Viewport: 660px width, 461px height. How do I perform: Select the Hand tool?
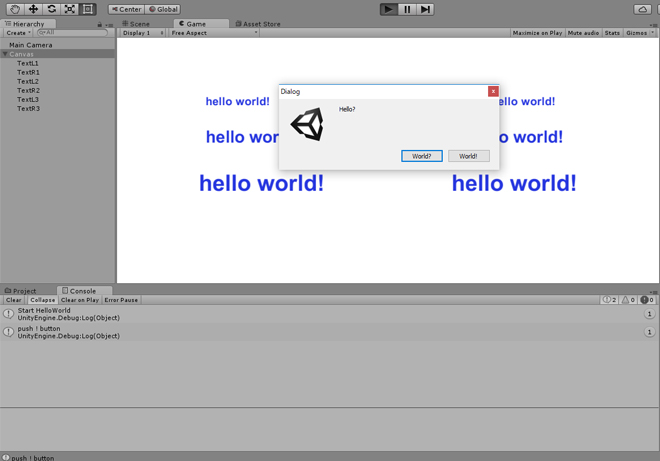15,9
